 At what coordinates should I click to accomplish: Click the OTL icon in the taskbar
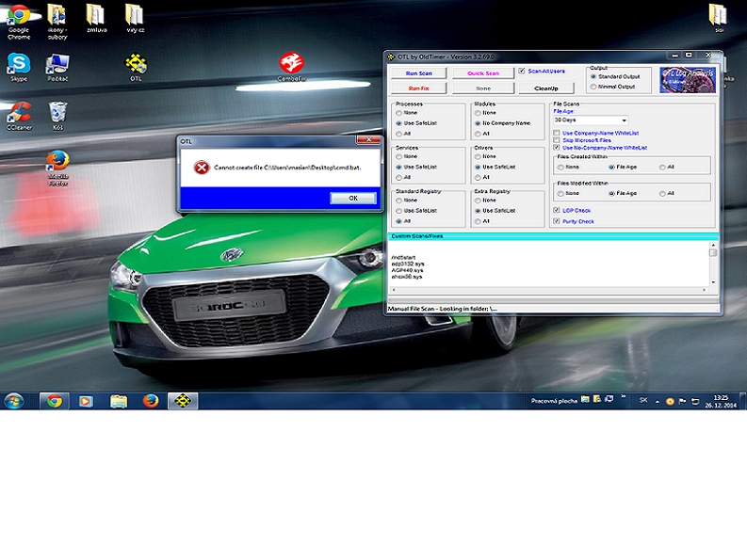[183, 400]
